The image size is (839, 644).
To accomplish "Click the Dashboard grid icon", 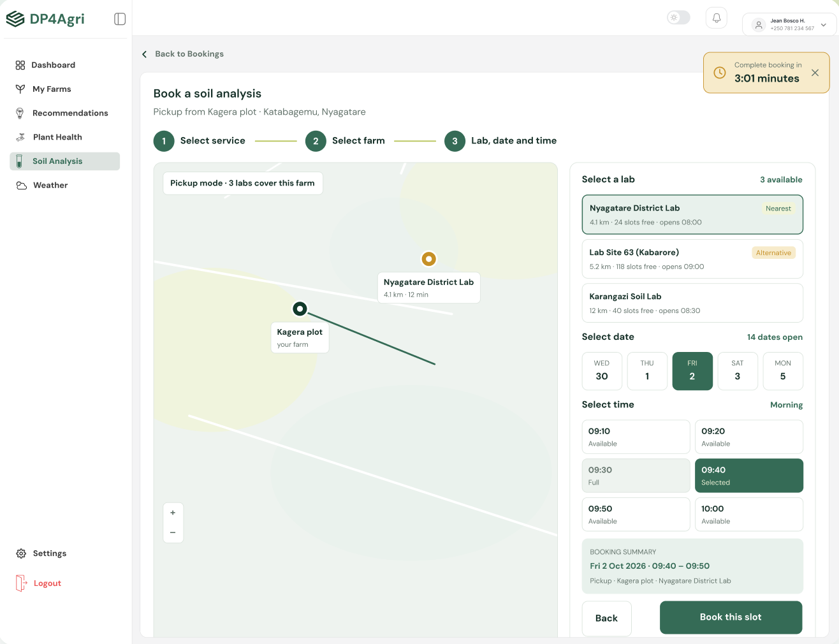I will click(20, 65).
